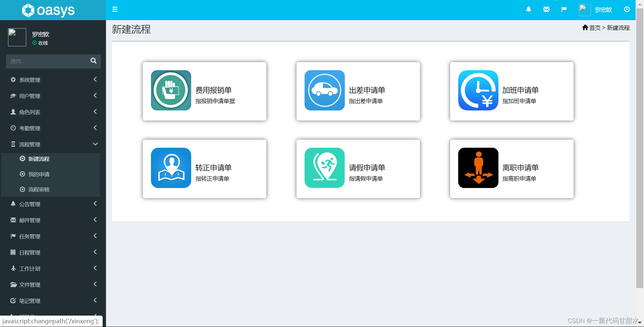The height and width of the screenshot is (327, 644).
Task: Click the 在线 status indicator
Action: (x=40, y=43)
